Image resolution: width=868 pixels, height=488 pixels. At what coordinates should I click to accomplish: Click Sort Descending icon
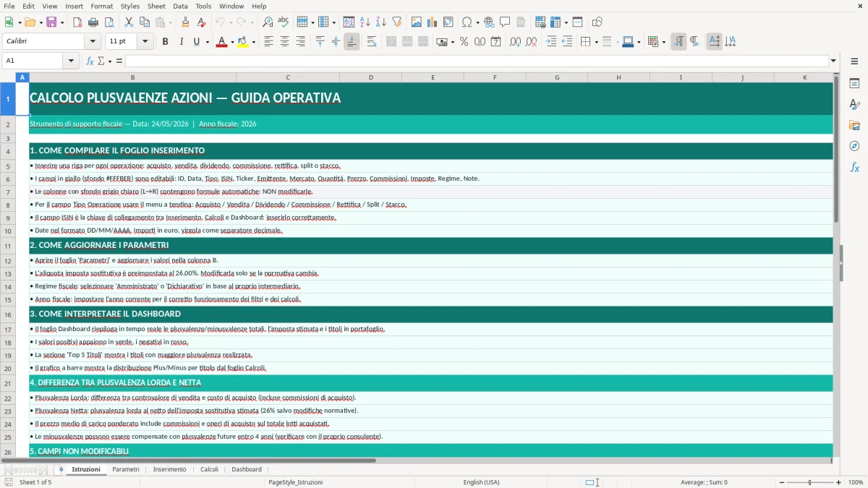[x=381, y=22]
